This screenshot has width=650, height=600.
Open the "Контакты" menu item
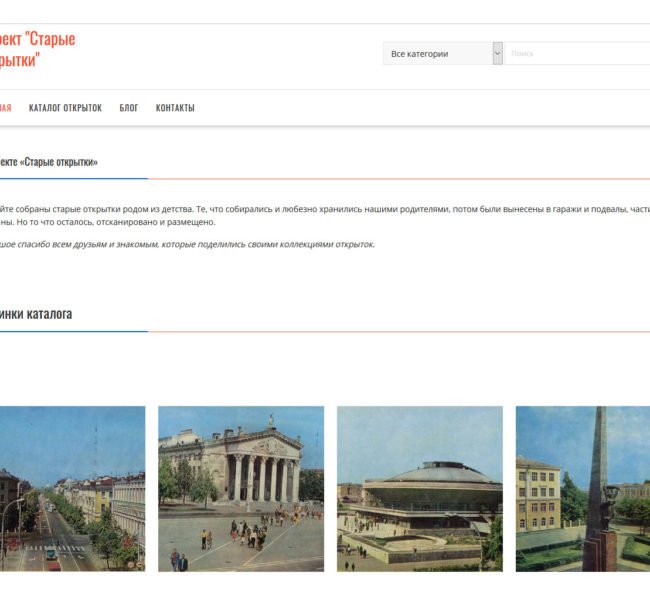175,108
